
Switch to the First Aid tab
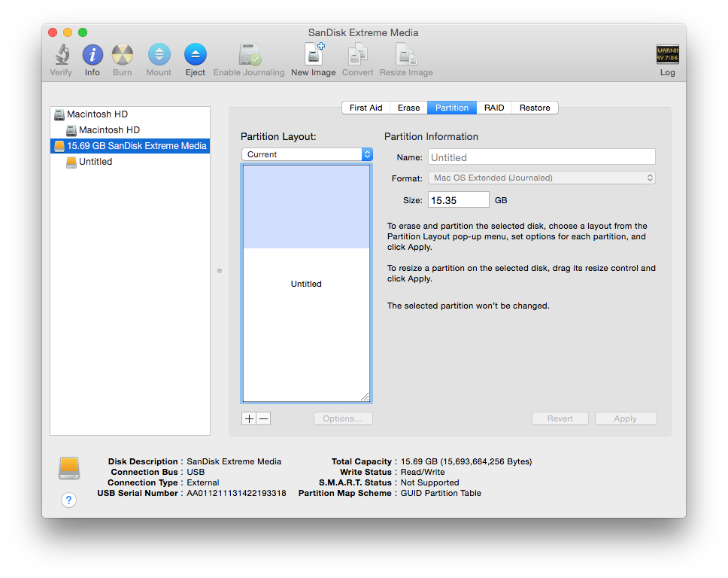tap(366, 108)
